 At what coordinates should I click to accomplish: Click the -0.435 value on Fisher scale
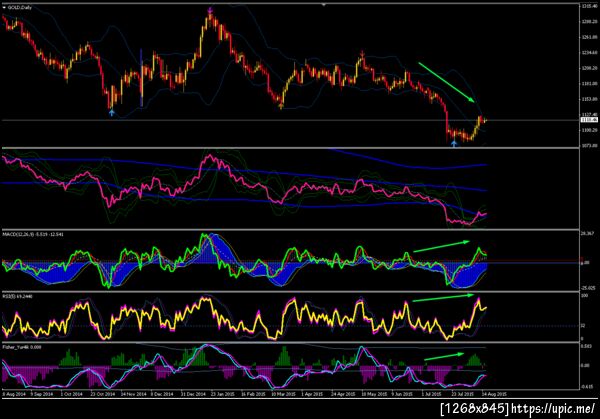point(587,386)
